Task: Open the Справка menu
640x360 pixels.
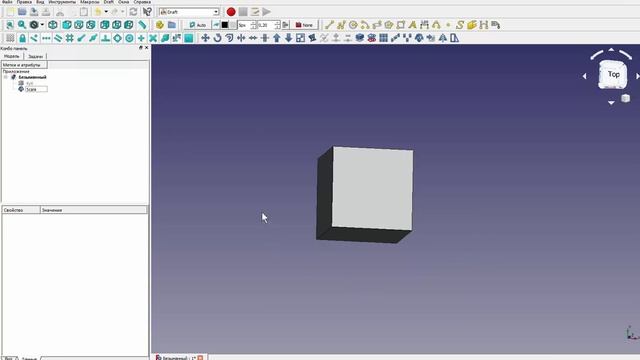Action: click(142, 2)
